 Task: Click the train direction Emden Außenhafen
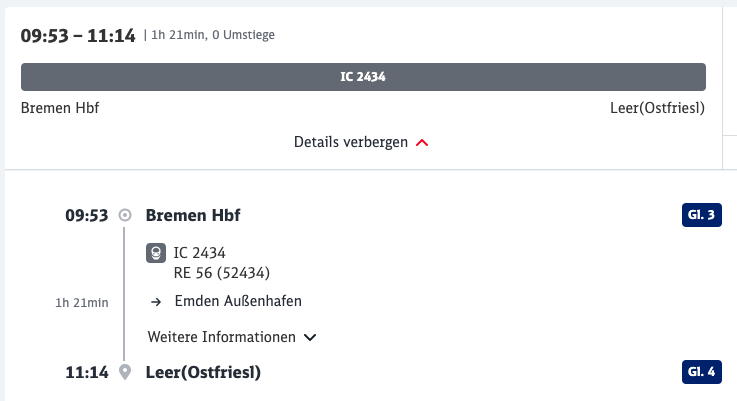click(238, 301)
